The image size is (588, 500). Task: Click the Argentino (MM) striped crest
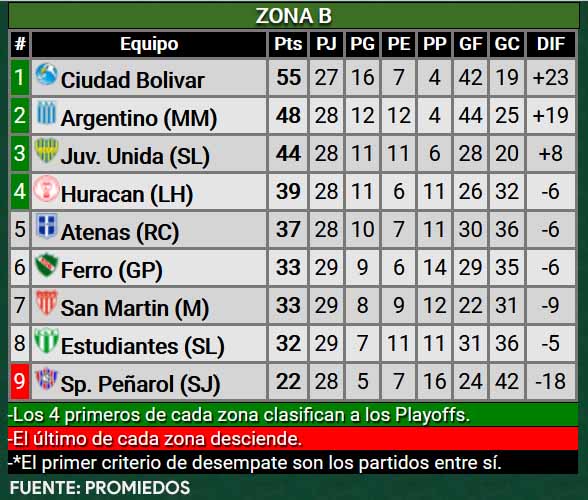pos(46,113)
